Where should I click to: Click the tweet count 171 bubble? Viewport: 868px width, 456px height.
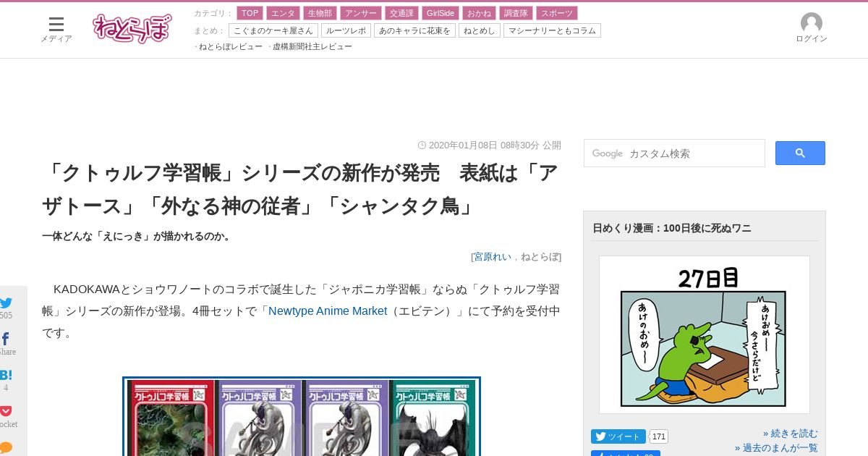pyautogui.click(x=658, y=436)
